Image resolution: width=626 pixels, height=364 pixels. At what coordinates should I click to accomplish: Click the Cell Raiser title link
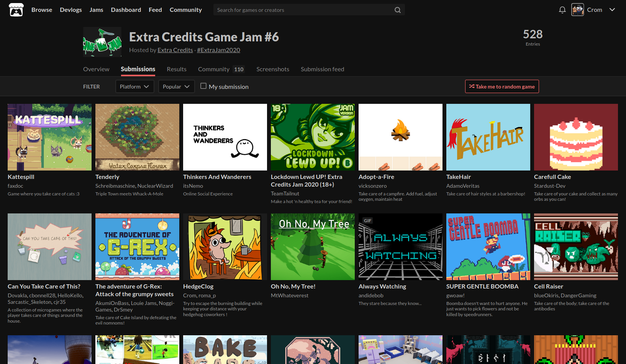tap(549, 287)
